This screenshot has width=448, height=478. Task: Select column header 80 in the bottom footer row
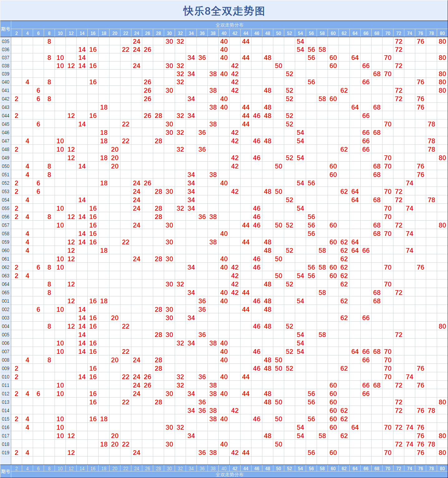pos(442,468)
